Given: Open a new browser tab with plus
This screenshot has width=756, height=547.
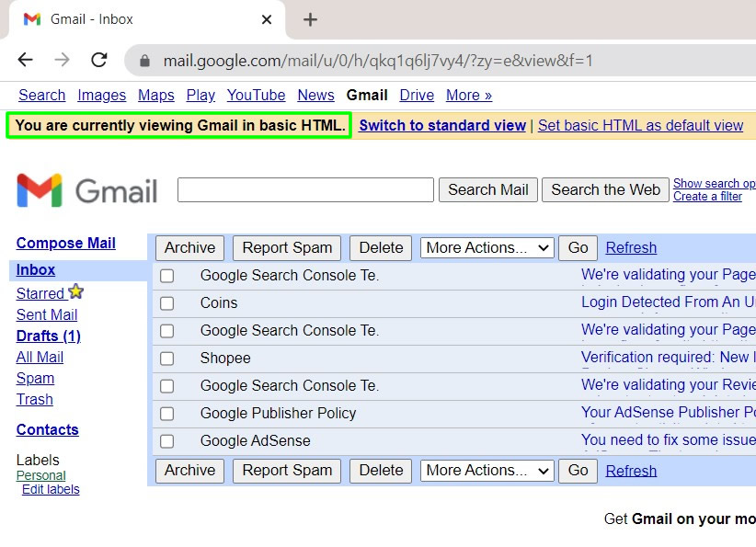Looking at the screenshot, I should pos(310,19).
